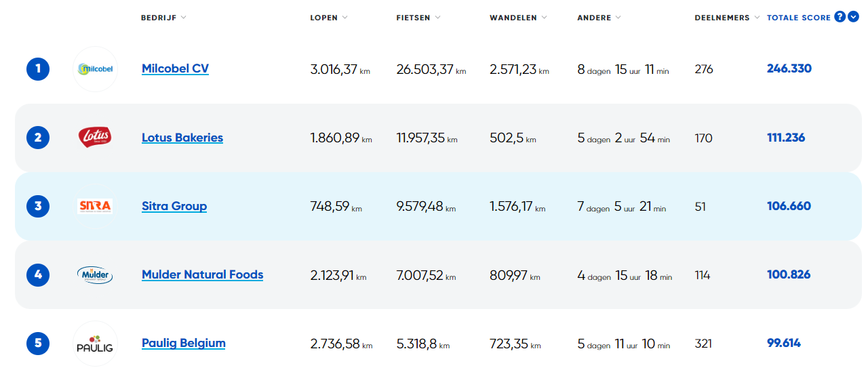Click the Deelnemers column header label
The image size is (868, 370).
click(x=722, y=18)
